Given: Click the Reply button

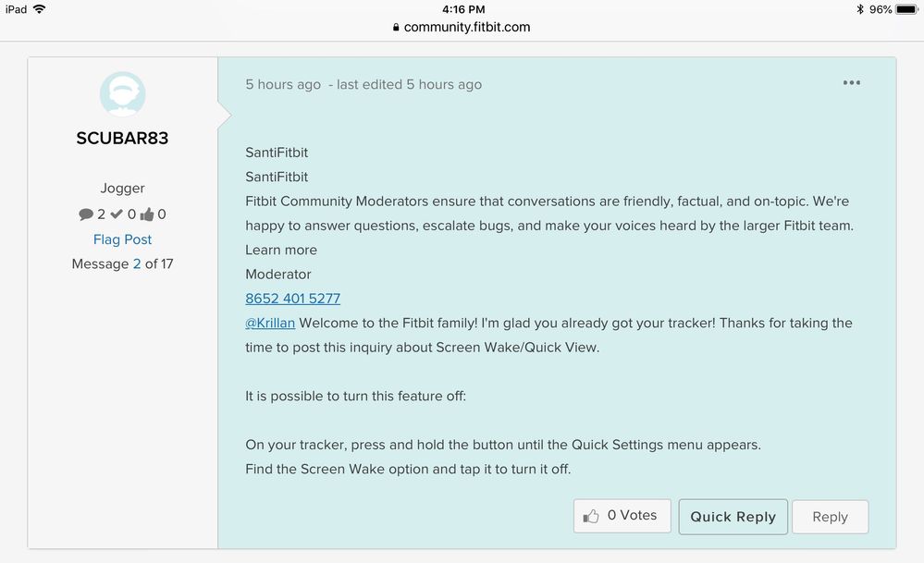Looking at the screenshot, I should coord(830,517).
